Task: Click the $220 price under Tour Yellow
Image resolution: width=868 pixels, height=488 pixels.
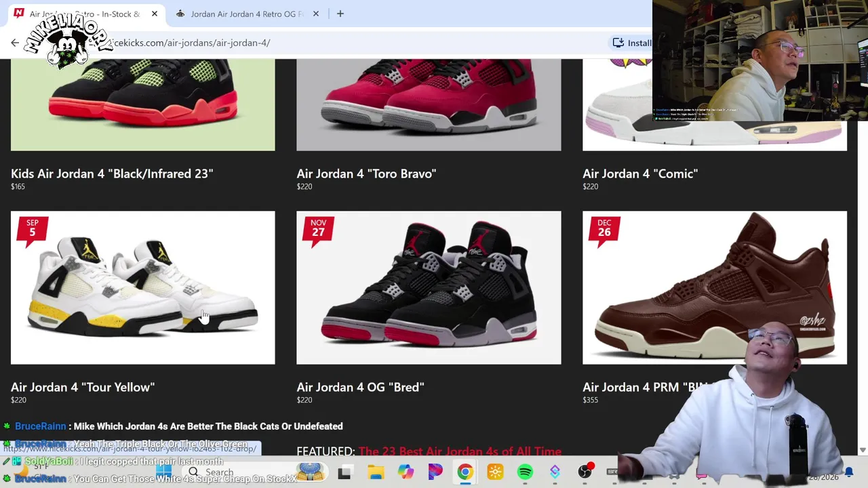Action: (18, 400)
